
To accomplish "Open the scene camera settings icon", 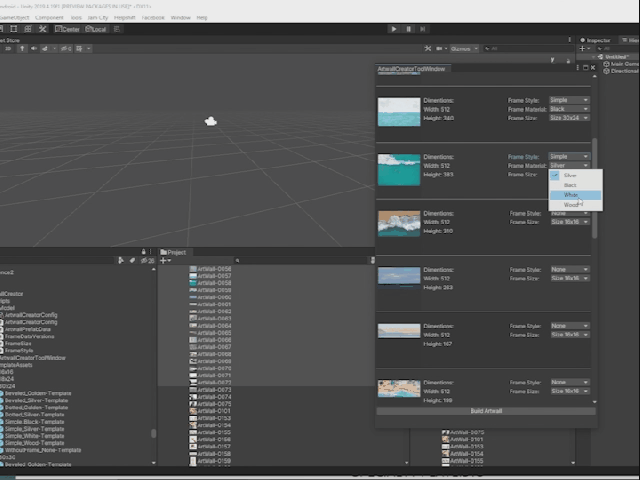I will 439,49.
